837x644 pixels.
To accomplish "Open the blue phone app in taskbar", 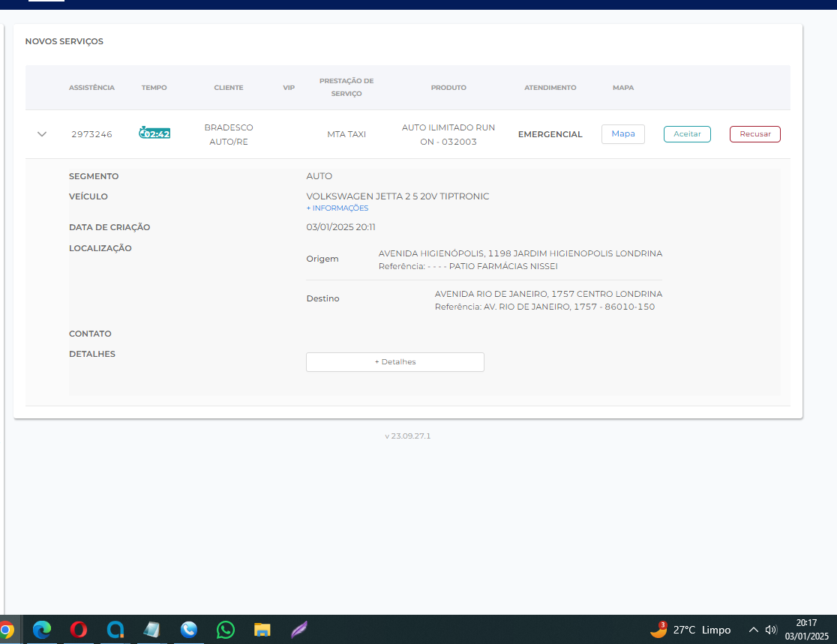I will click(189, 630).
